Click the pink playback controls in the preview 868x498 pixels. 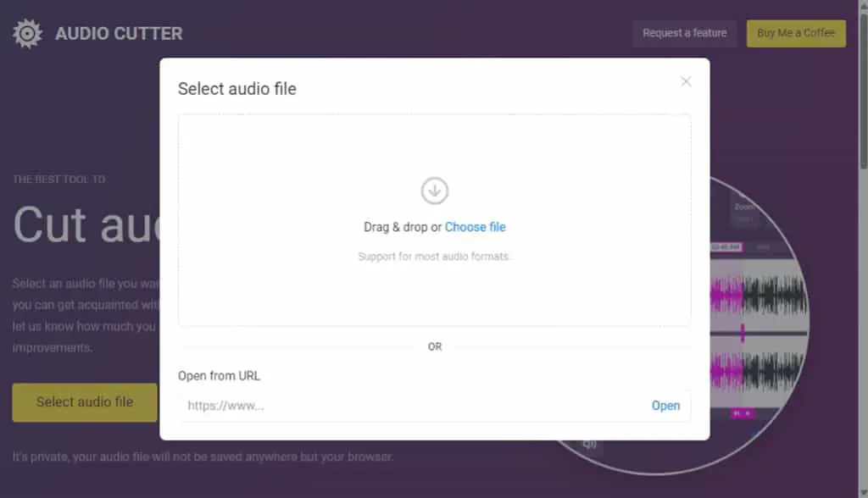[742, 413]
